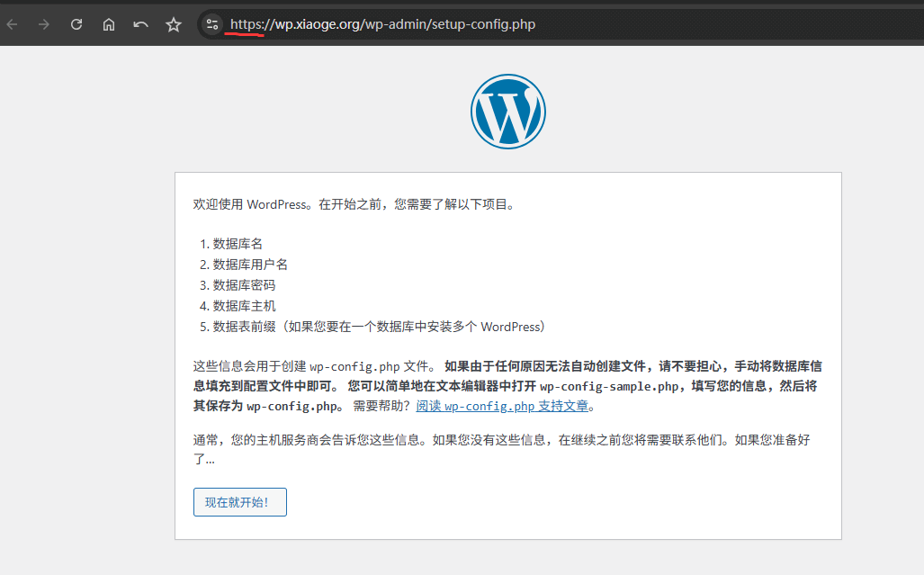Reload the setup-config.php page

76,23
